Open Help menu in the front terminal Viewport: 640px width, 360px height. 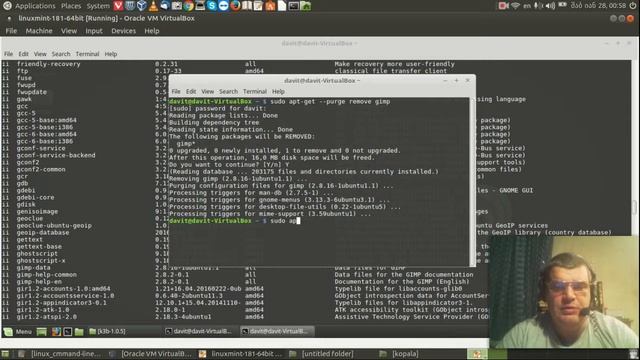pyautogui.click(x=278, y=91)
